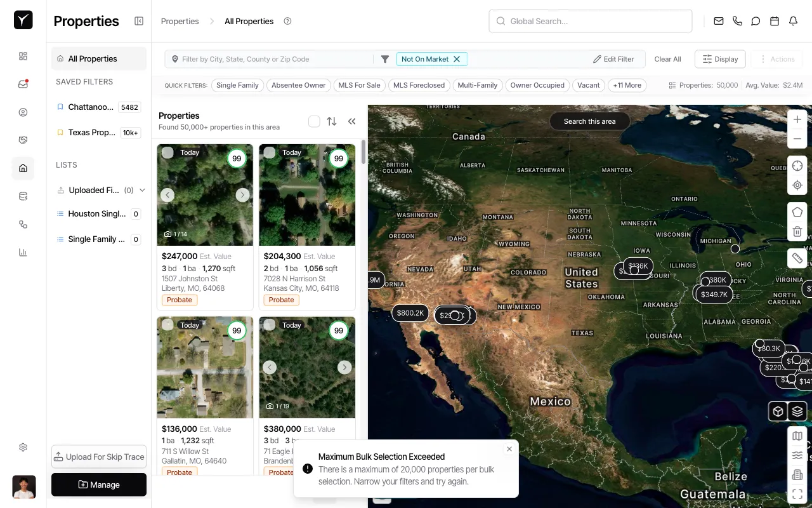Expand the Uploaded Files list chevron
Screen dimensions: 812x508
(142, 190)
